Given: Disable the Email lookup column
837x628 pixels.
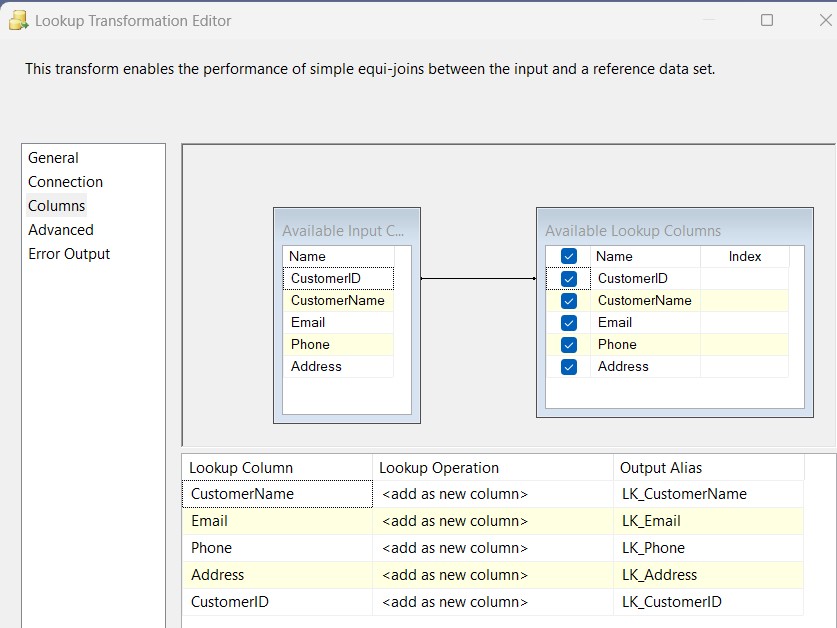Looking at the screenshot, I should [568, 322].
